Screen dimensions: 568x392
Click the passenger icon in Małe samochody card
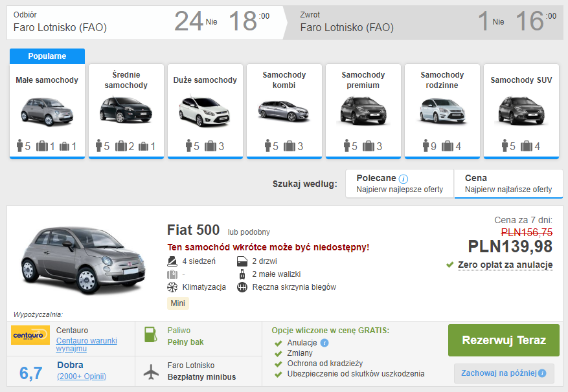pos(19,146)
